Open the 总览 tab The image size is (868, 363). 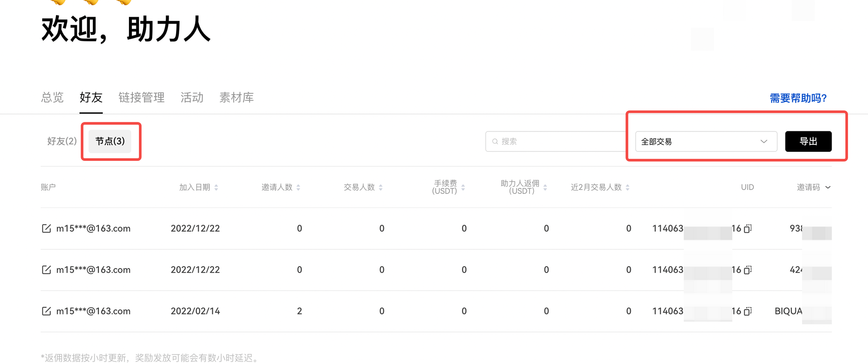click(53, 98)
